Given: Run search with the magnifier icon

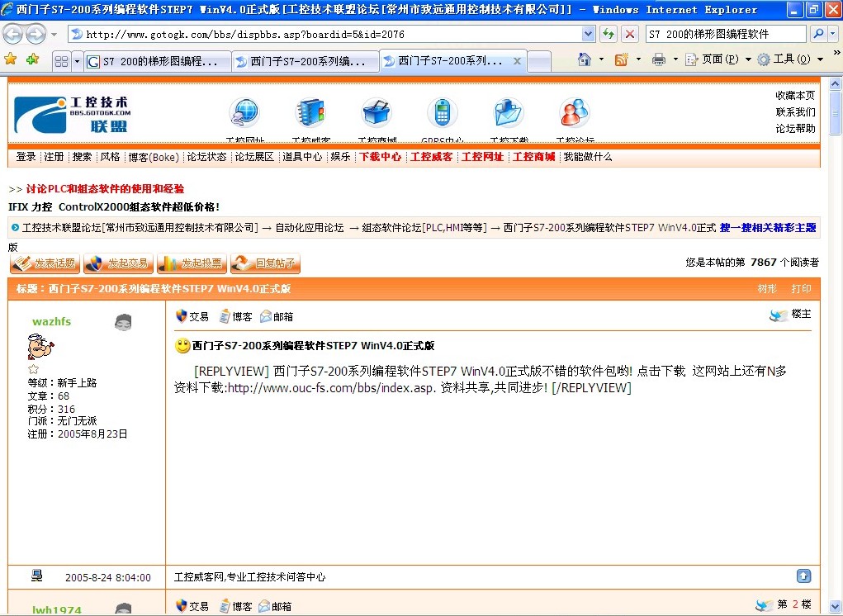Looking at the screenshot, I should tap(817, 34).
